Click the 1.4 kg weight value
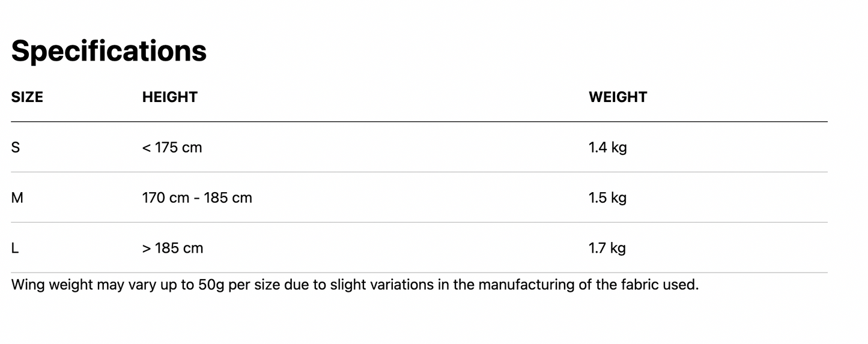This screenshot has width=868, height=344. coord(607,147)
